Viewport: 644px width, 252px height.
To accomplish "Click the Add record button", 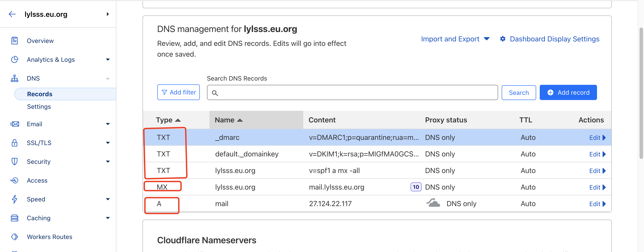I will pos(568,92).
